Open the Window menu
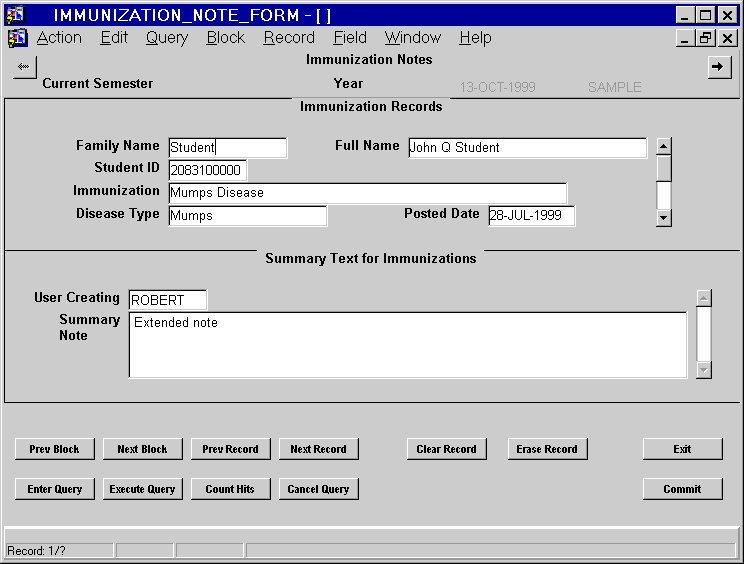The height and width of the screenshot is (564, 744). tap(413, 37)
